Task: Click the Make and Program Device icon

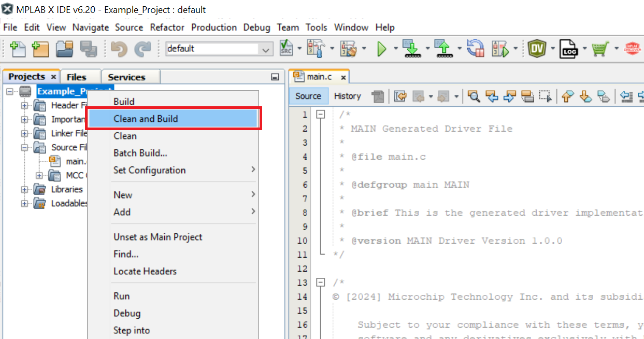Action: [x=411, y=49]
